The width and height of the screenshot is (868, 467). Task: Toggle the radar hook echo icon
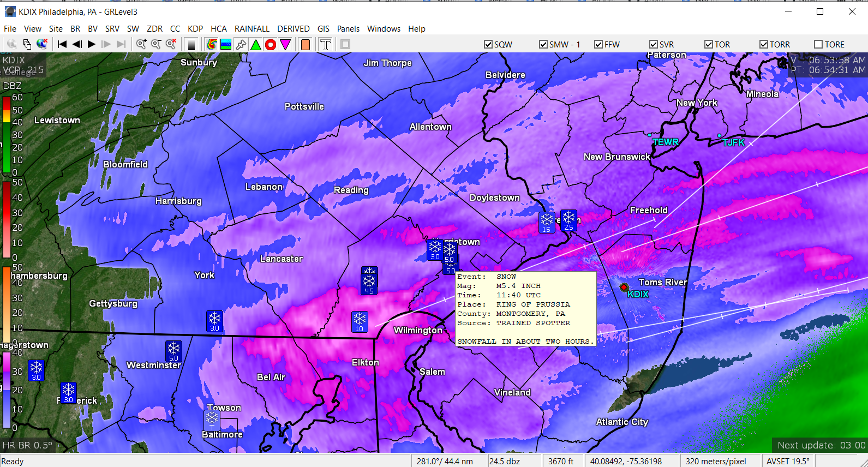pyautogui.click(x=211, y=44)
